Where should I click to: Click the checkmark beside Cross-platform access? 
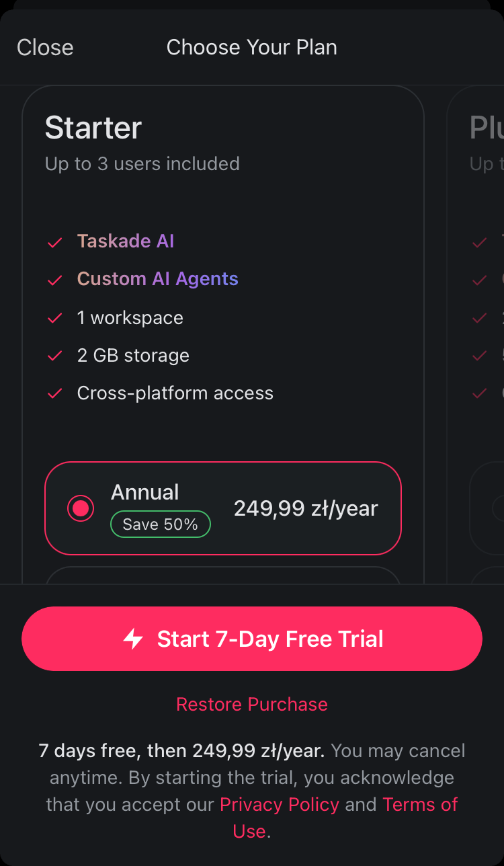point(55,394)
